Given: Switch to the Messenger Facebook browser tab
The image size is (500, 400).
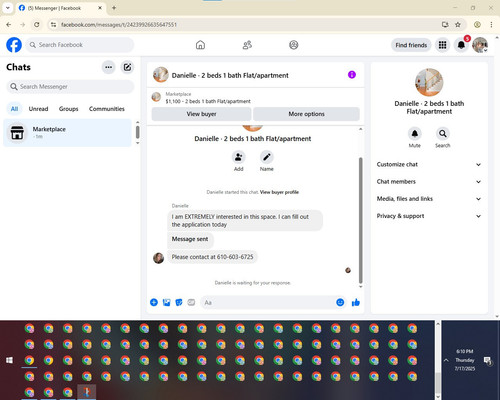Looking at the screenshot, I should pyautogui.click(x=60, y=8).
